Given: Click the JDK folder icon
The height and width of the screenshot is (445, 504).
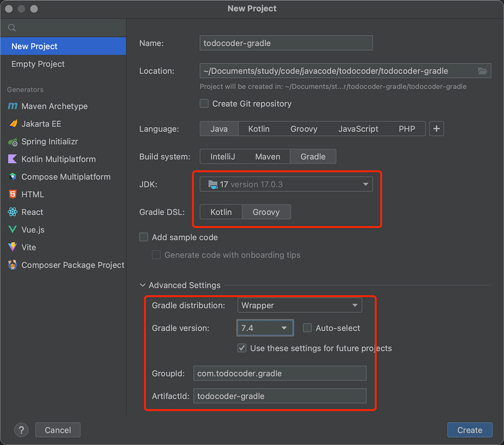Looking at the screenshot, I should tap(213, 184).
